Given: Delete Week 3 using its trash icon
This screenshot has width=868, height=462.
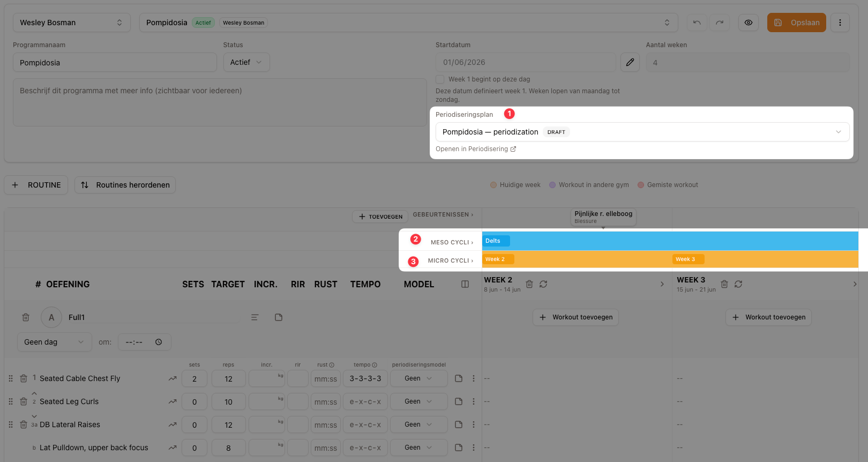Looking at the screenshot, I should 724,284.
